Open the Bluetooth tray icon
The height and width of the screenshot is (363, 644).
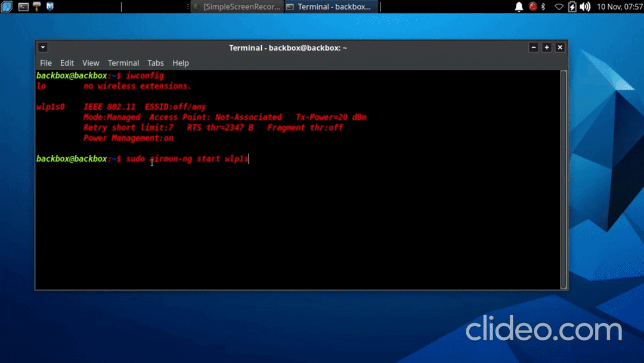click(543, 7)
